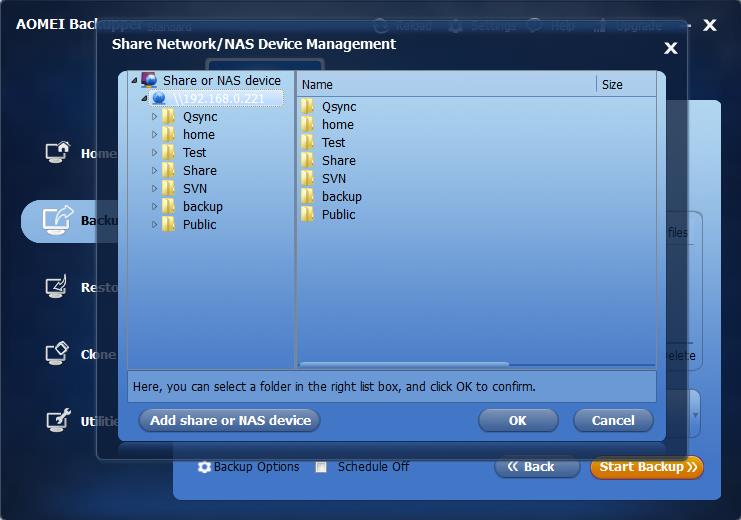
Task: Click the Public folder icon in the tree
Action: 168,225
